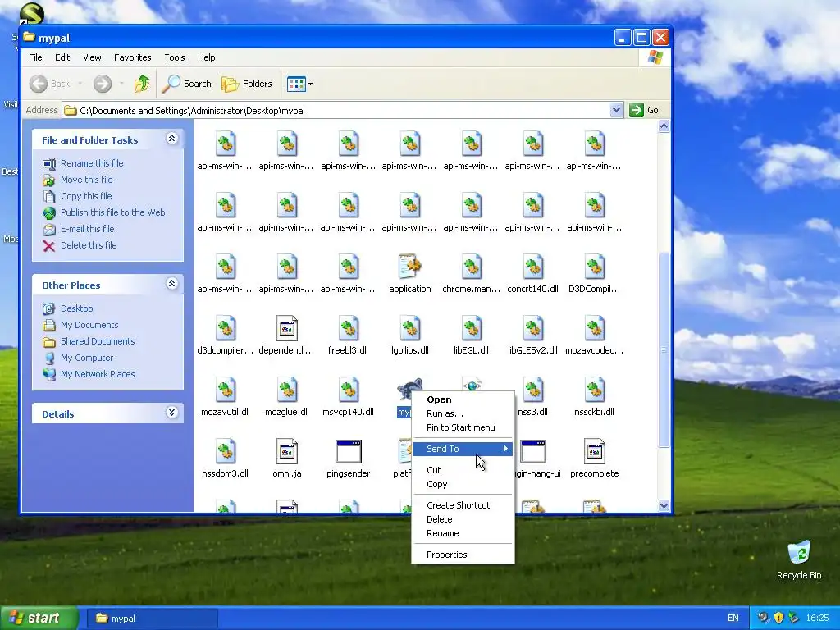Open the Tools menu
The image size is (840, 630).
[174, 57]
